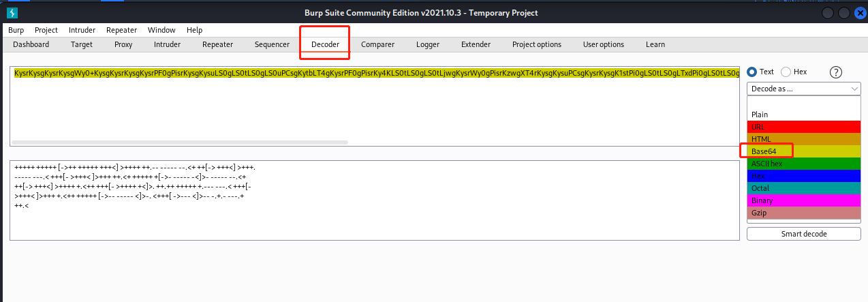Switch to the Decoder tab

tap(325, 44)
